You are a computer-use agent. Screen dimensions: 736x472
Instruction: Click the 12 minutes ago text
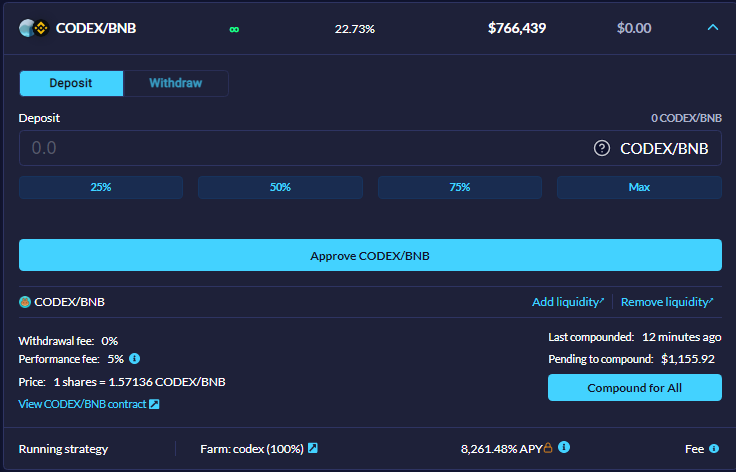(x=682, y=337)
